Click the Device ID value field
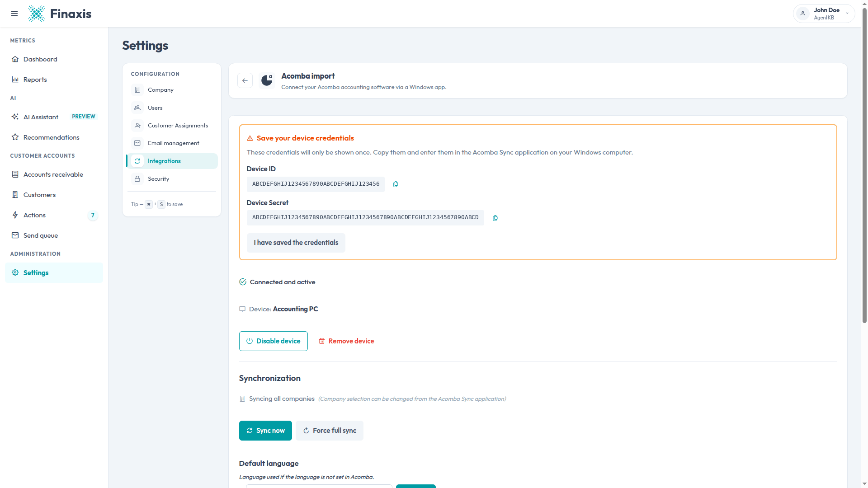 (x=316, y=184)
